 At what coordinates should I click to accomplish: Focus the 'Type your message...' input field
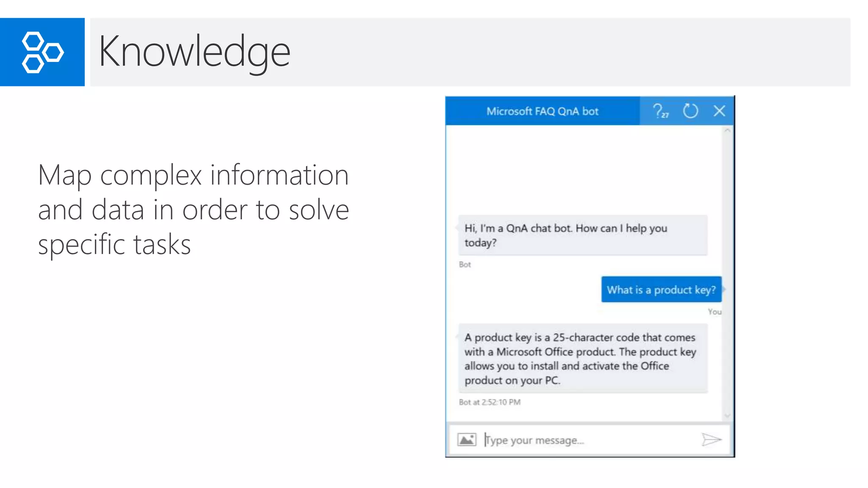(x=589, y=441)
